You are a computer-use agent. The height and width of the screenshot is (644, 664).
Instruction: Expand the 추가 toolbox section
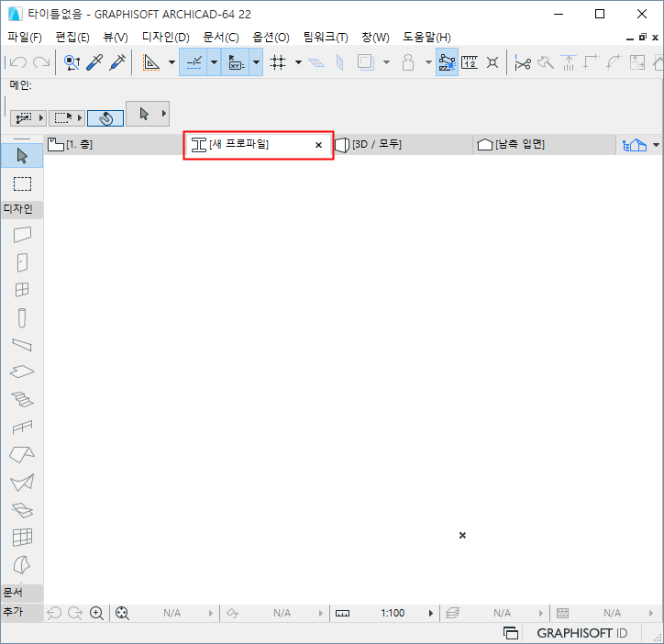pyautogui.click(x=22, y=612)
